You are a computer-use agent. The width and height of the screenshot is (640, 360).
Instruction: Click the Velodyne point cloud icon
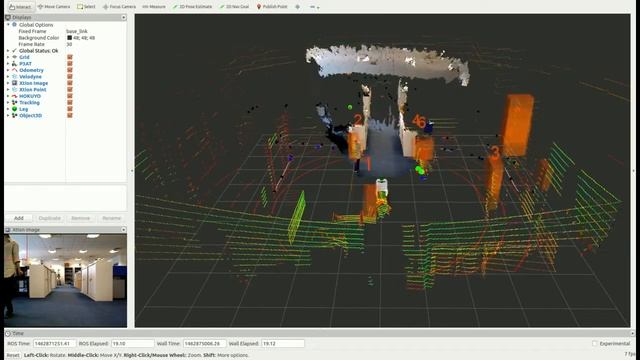point(15,77)
